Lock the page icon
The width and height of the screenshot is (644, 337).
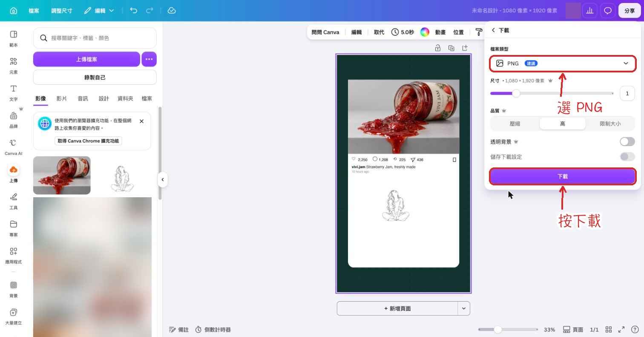[x=437, y=48]
